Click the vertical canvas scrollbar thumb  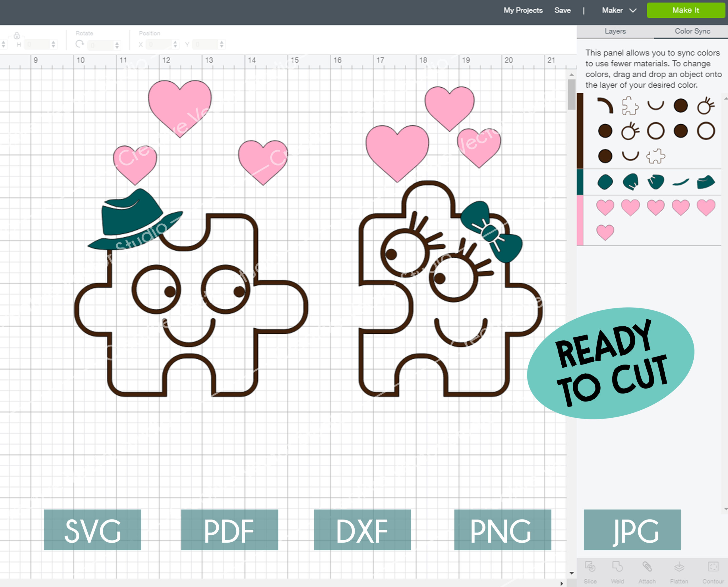572,94
